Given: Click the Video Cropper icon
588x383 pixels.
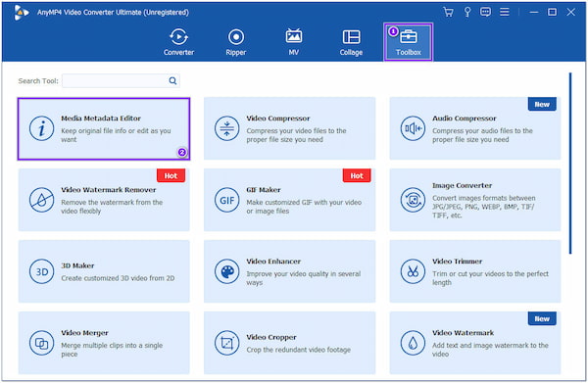Looking at the screenshot, I should coord(227,343).
